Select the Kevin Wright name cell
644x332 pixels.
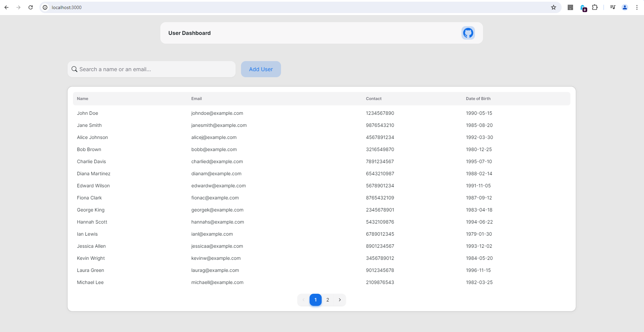(91, 258)
